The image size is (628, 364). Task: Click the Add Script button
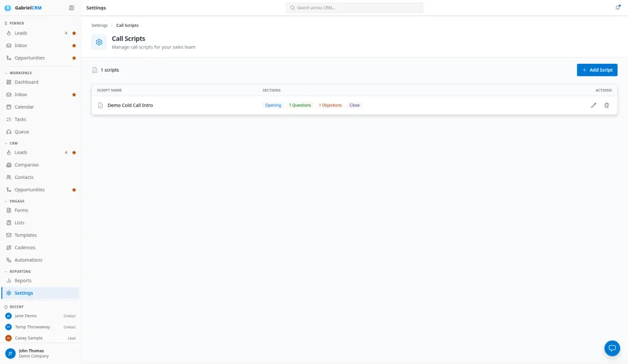pos(597,70)
